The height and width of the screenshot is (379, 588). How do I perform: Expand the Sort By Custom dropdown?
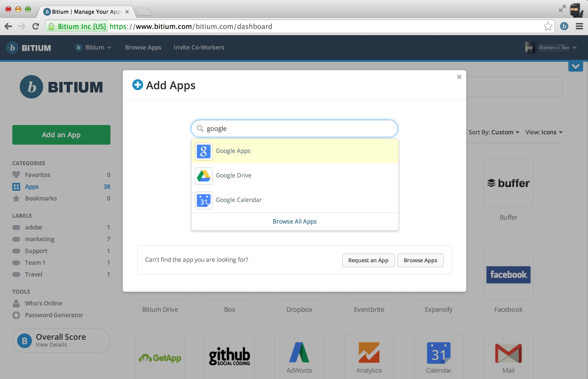tap(494, 132)
